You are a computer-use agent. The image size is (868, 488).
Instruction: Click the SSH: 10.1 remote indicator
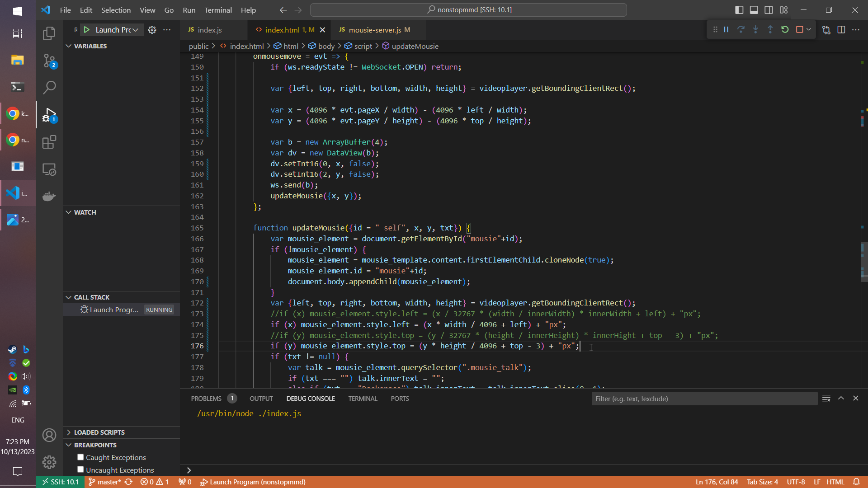61,482
